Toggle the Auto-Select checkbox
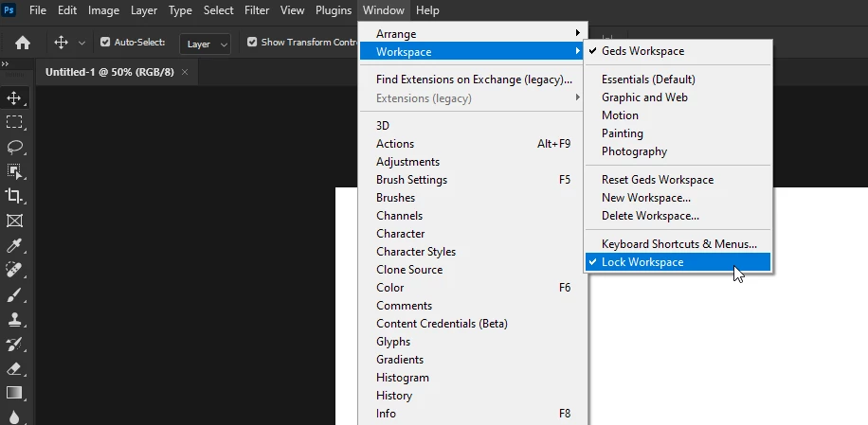This screenshot has width=868, height=425. (104, 42)
